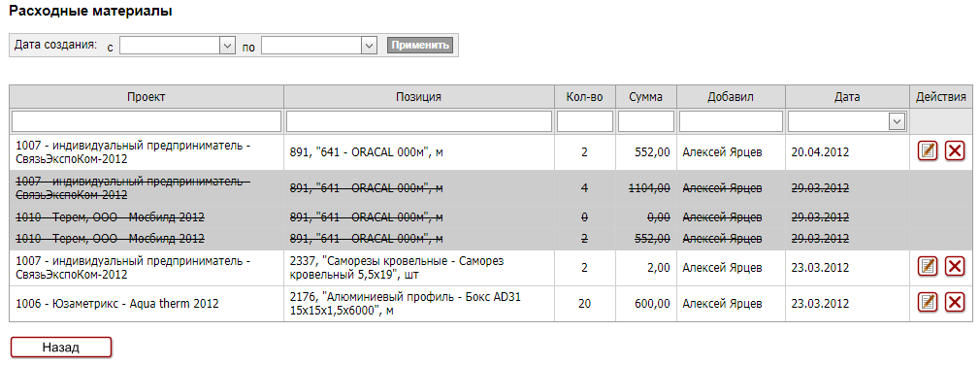Image resolution: width=980 pixels, height=365 pixels.
Task: Focus the Сумма filter input
Action: coord(645,122)
